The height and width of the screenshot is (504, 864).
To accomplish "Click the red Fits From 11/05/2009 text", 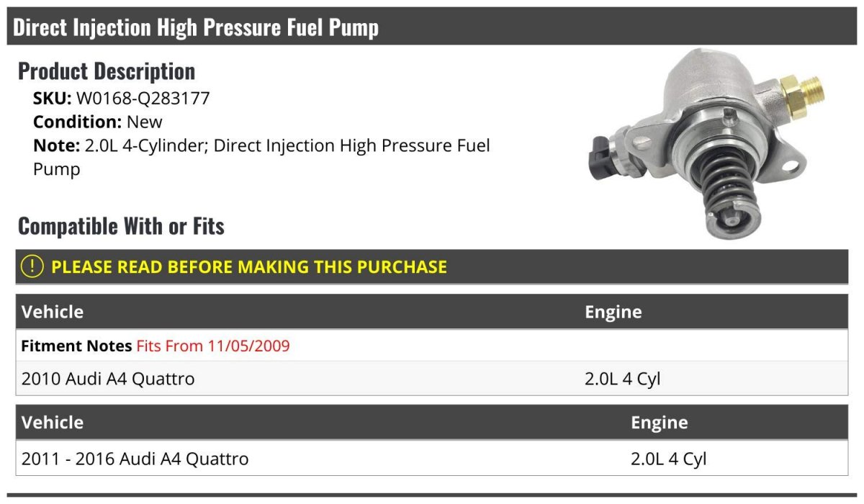I will tap(213, 346).
